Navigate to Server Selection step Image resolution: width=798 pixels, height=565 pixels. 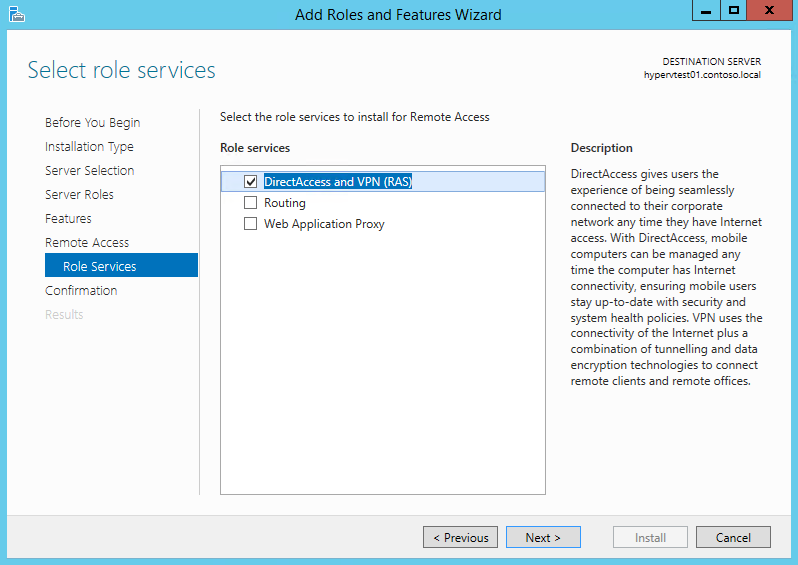(x=90, y=171)
